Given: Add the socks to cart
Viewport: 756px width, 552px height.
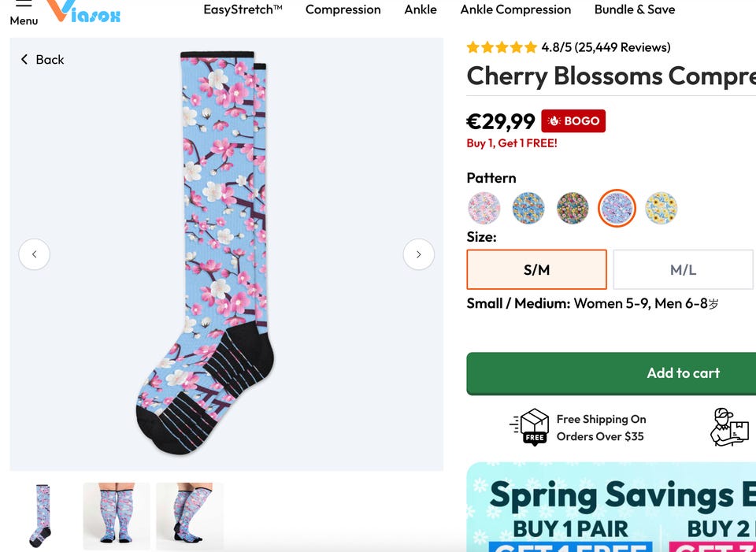Looking at the screenshot, I should (x=683, y=373).
